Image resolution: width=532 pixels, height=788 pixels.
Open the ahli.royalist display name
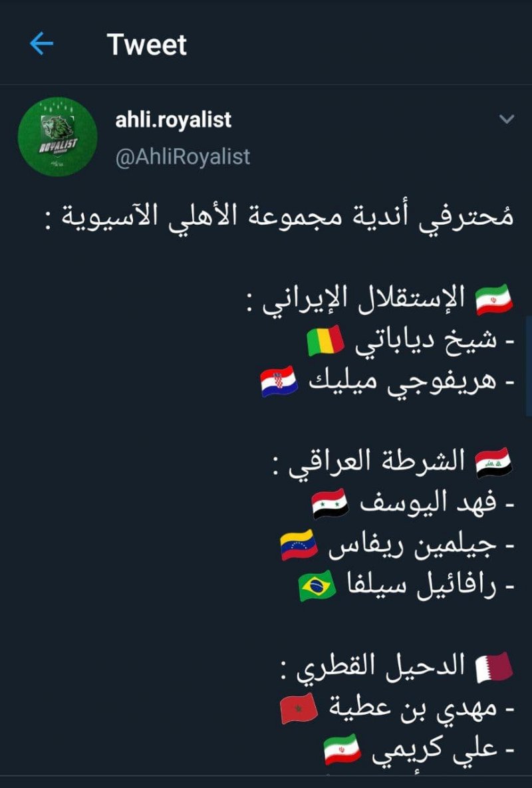(x=174, y=120)
